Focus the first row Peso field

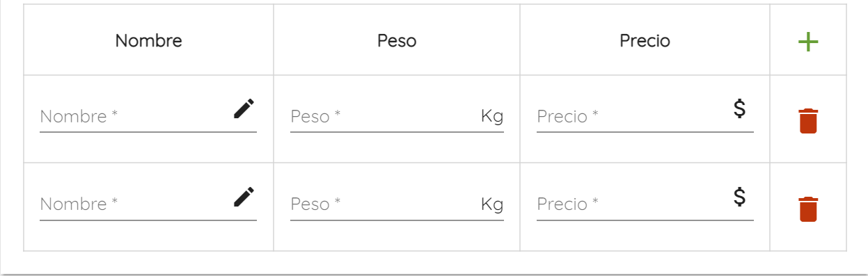[384, 116]
